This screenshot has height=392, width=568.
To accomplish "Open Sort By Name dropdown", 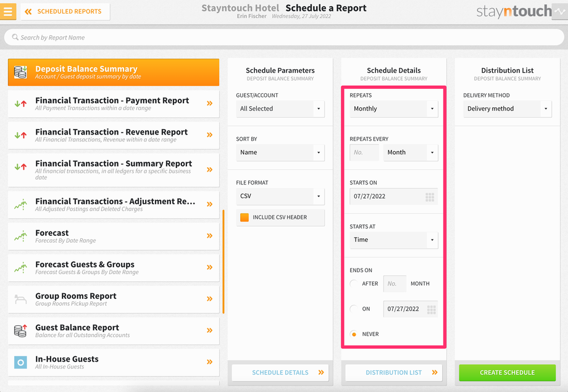I will [x=280, y=152].
